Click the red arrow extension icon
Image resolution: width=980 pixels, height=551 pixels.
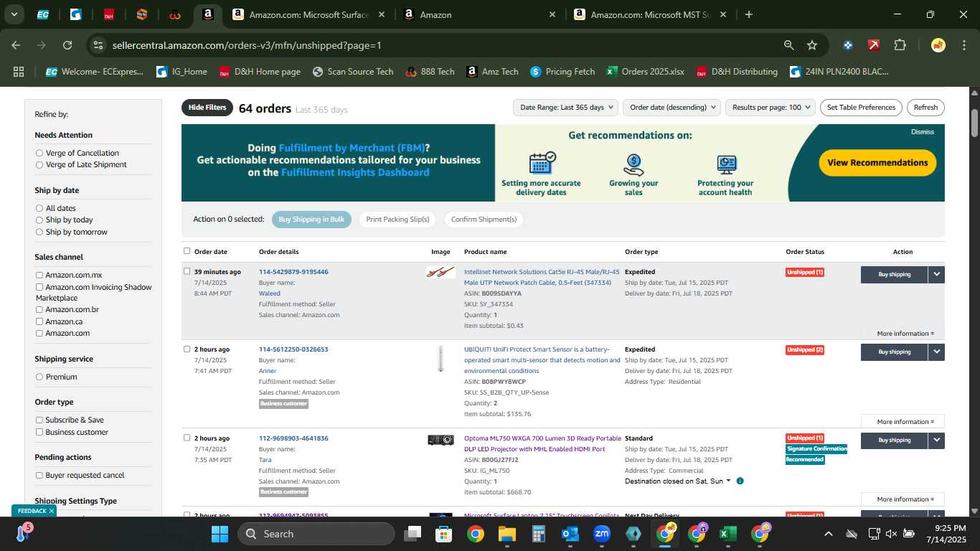[x=873, y=45]
